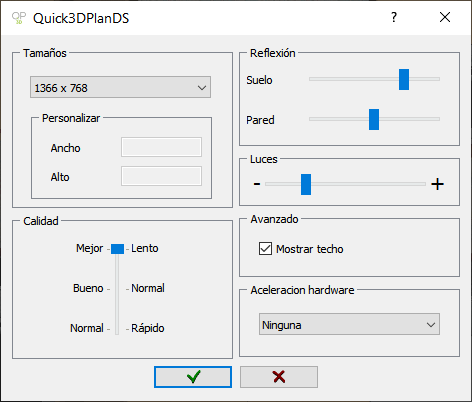
Task: Click the Pared reflection slider handle
Action: (374, 119)
